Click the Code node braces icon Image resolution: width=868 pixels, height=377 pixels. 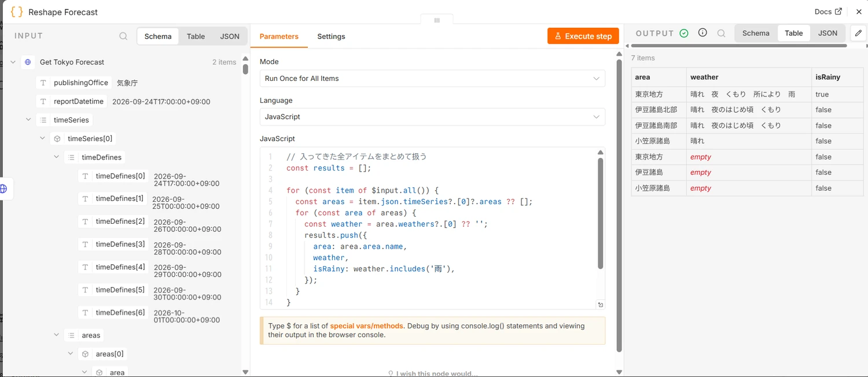click(17, 12)
